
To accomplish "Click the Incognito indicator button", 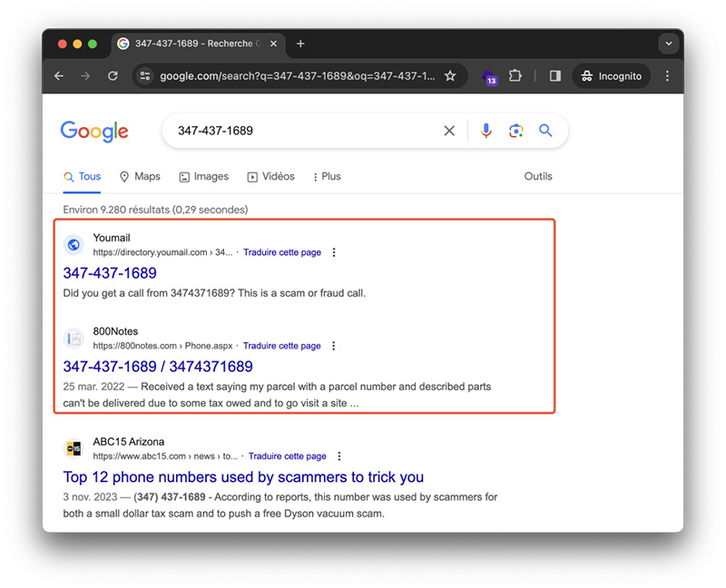I will 612,76.
